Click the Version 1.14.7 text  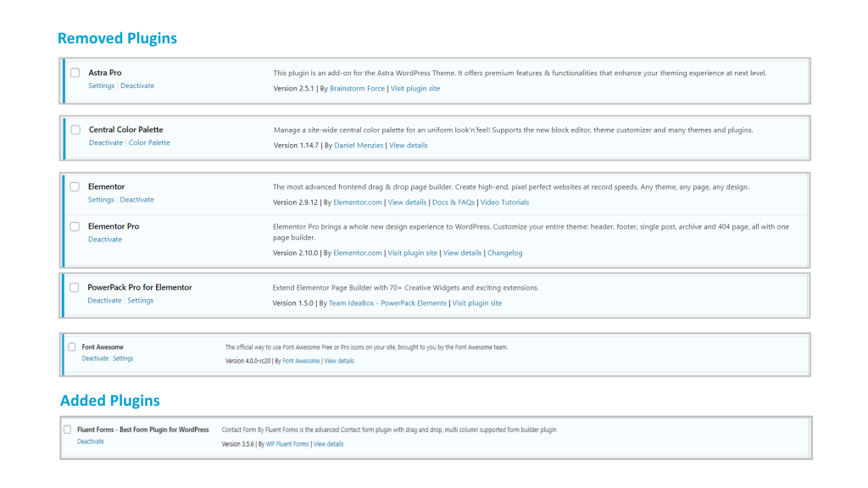point(296,146)
